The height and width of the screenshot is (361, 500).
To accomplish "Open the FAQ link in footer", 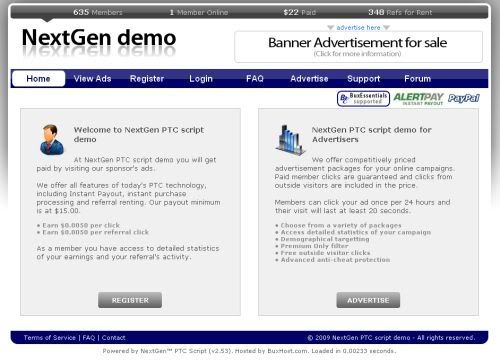I will (x=89, y=338).
